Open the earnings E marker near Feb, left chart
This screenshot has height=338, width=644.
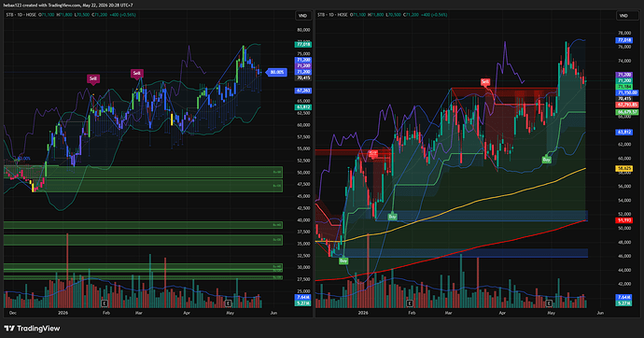click(x=105, y=303)
